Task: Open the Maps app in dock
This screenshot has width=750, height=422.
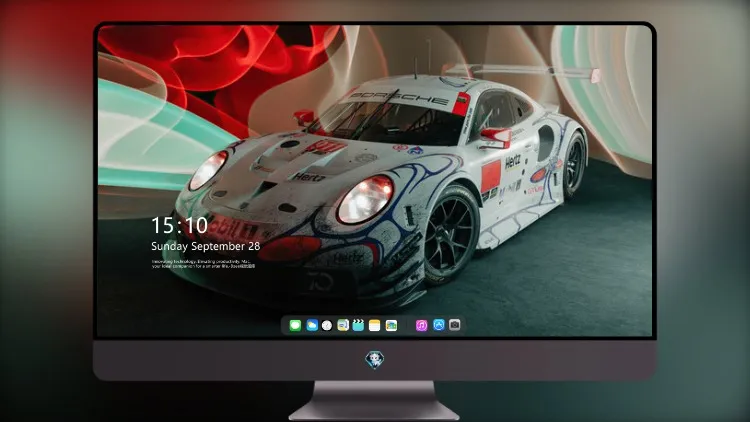Action: (343, 325)
